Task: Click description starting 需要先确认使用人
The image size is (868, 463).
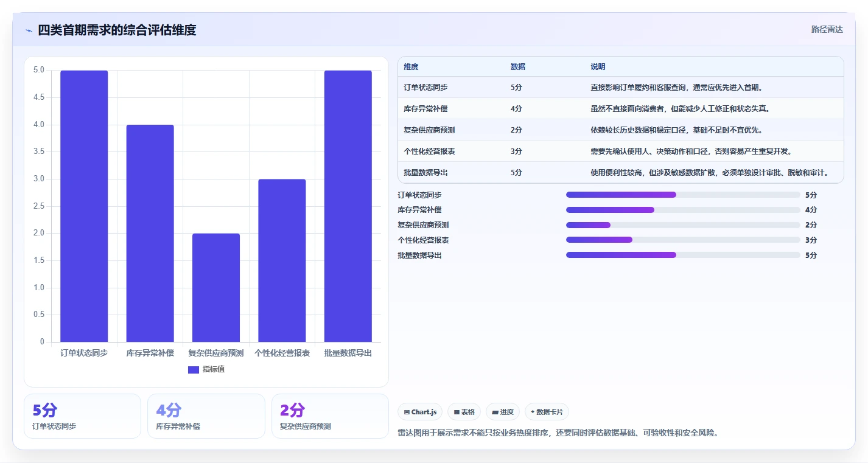Action: click(x=691, y=151)
